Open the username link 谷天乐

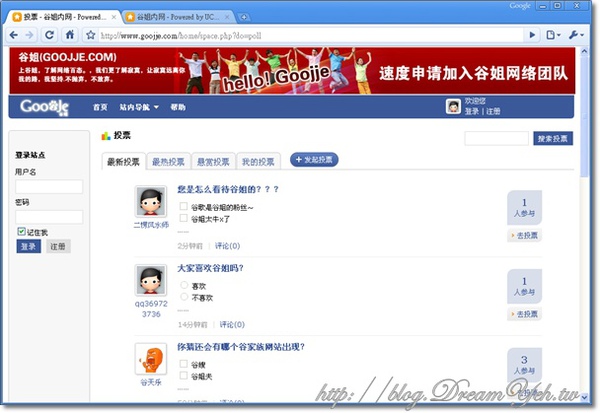pyautogui.click(x=151, y=382)
